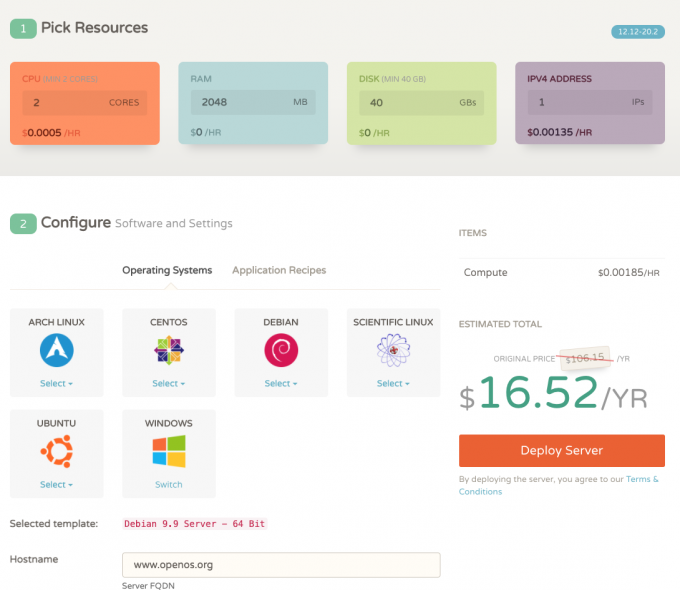This screenshot has height=590, width=680.
Task: Expand the Select dropdown under Scientific Linux
Action: 393,383
